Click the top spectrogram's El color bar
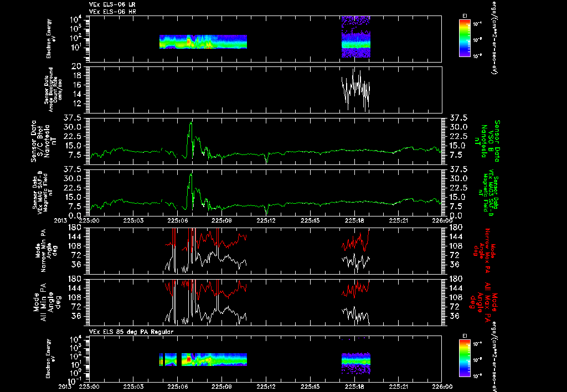 465,38
